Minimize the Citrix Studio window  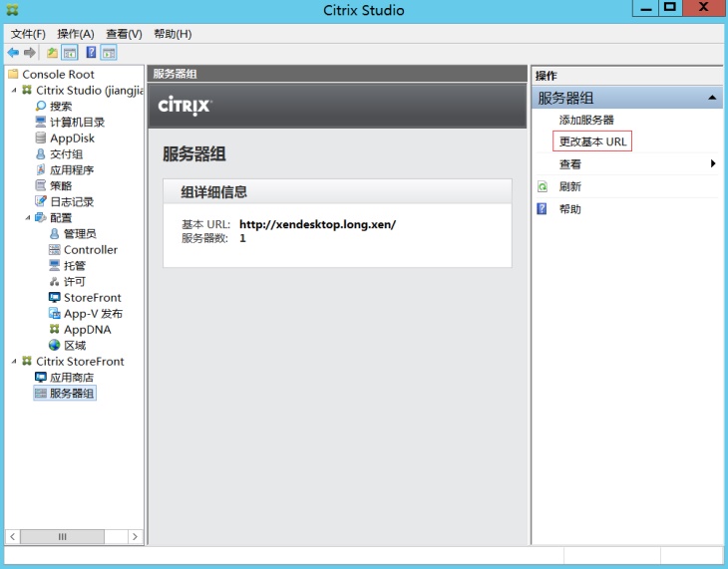point(646,8)
